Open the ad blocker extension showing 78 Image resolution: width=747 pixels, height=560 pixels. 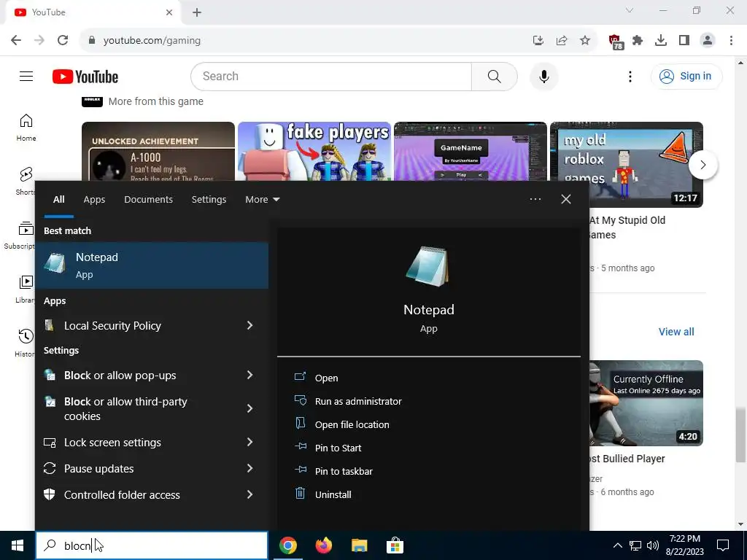[616, 42]
